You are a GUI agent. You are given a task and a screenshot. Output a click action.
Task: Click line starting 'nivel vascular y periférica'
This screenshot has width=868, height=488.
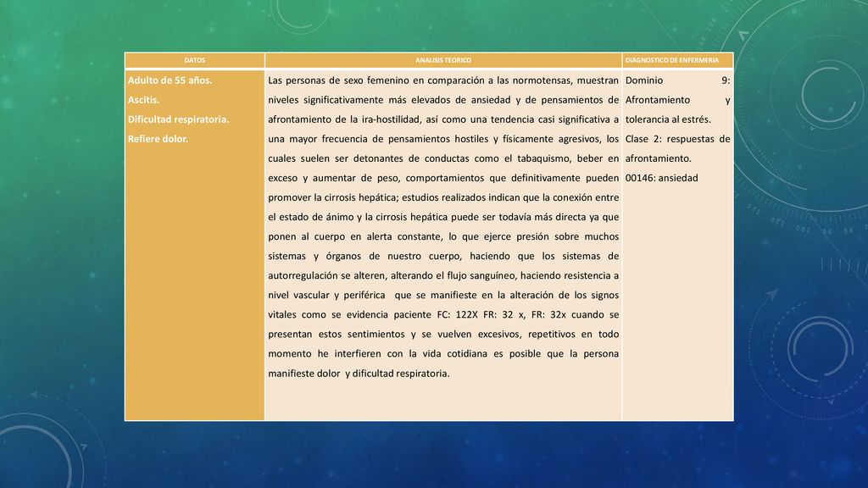[443, 296]
